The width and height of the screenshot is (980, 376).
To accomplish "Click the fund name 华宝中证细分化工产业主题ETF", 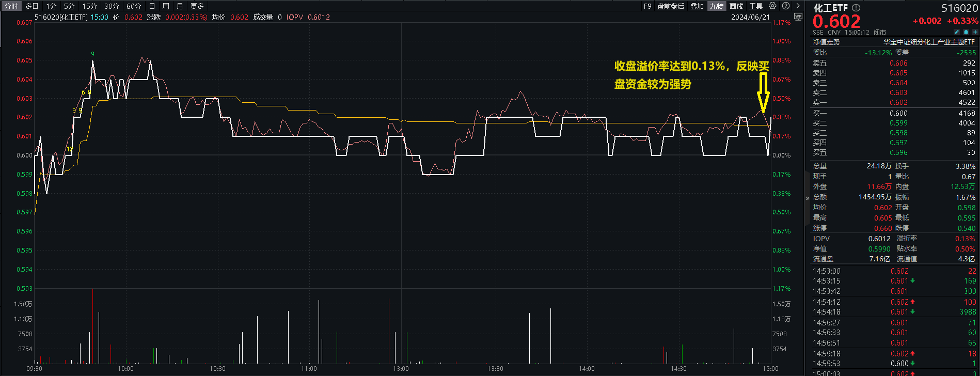I will click(x=929, y=42).
